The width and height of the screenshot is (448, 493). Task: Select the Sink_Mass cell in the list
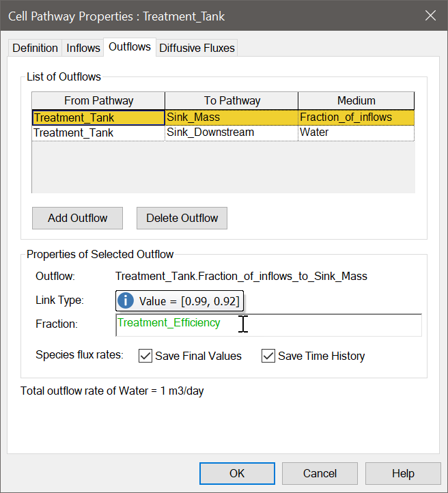pyautogui.click(x=232, y=117)
